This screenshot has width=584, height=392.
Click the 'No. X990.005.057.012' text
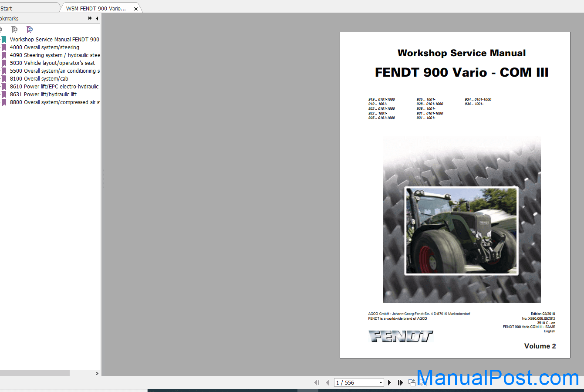pyautogui.click(x=538, y=318)
